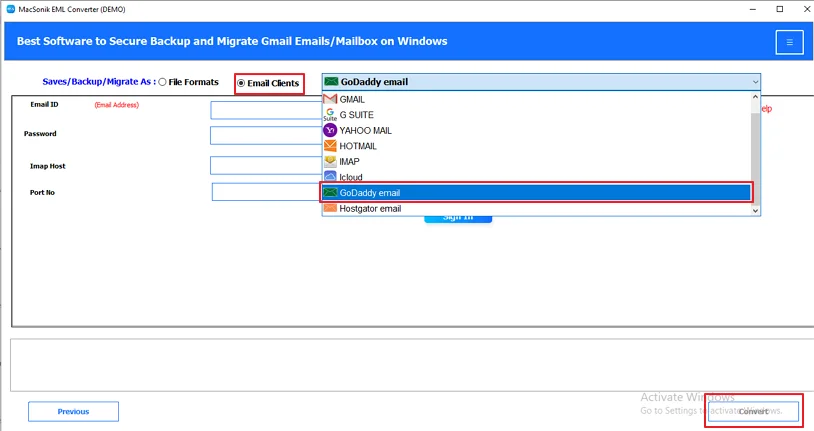Click the orange Hotmail envelope icon

pyautogui.click(x=330, y=145)
